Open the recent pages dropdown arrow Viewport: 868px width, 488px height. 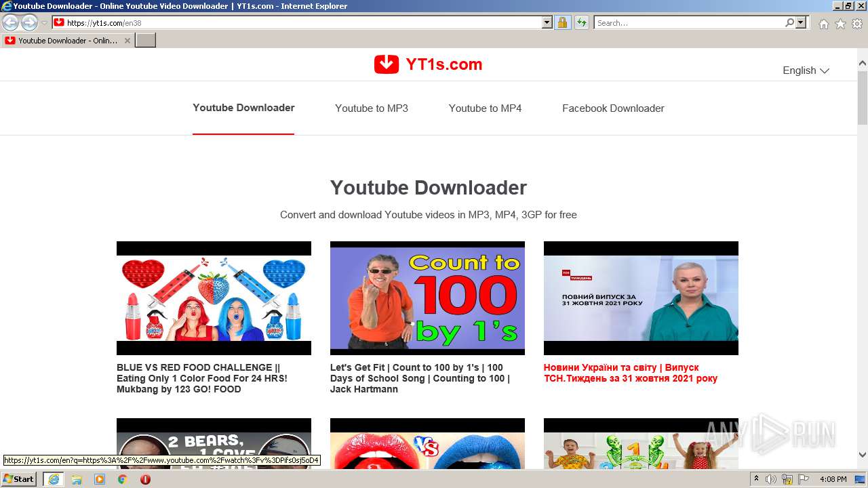click(x=44, y=22)
